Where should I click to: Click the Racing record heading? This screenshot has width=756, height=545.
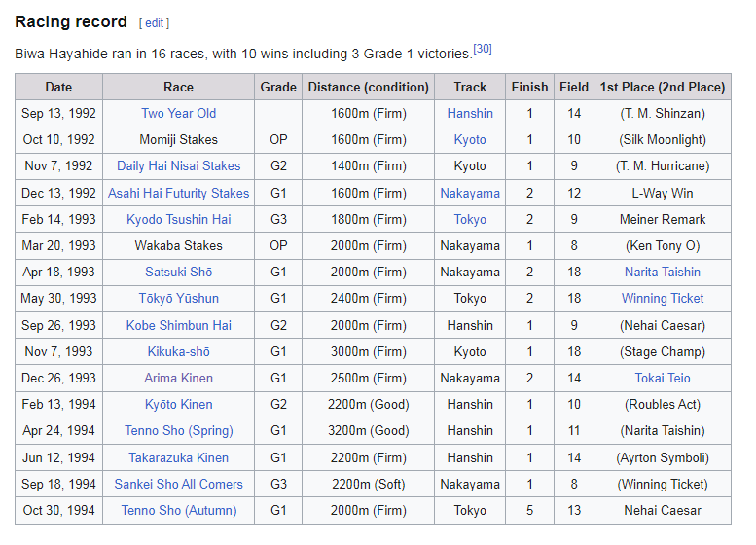click(x=71, y=22)
